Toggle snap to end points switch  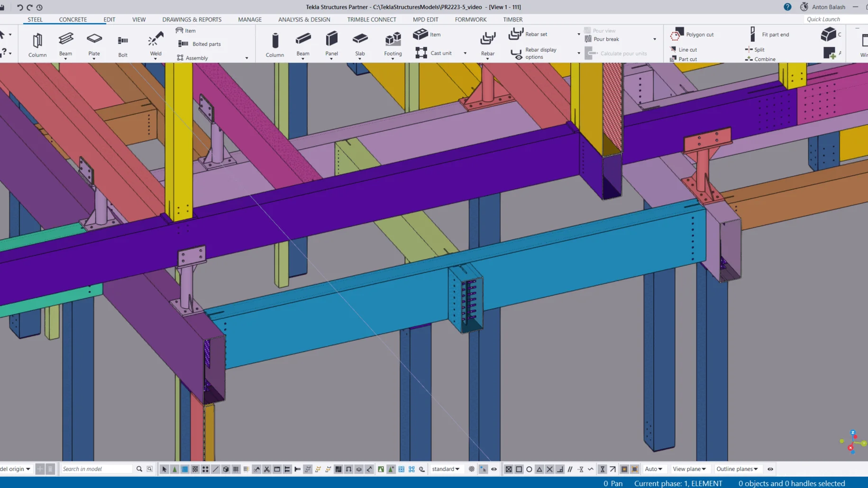[519, 469]
